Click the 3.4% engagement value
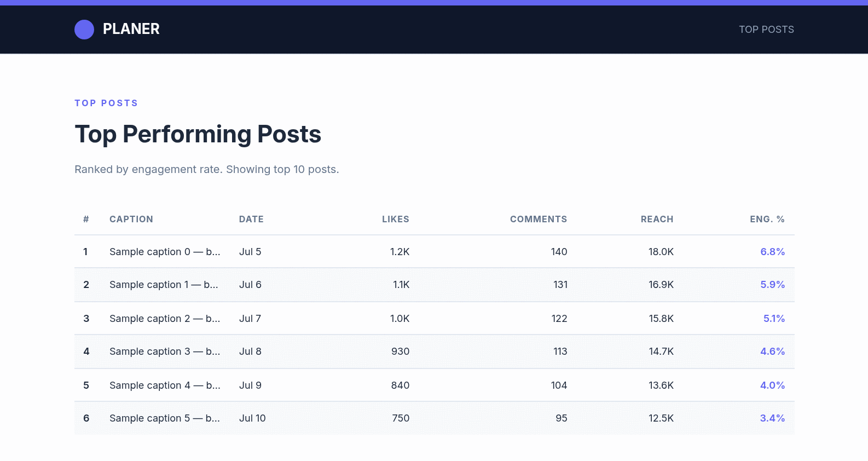This screenshot has height=461, width=868. (772, 418)
